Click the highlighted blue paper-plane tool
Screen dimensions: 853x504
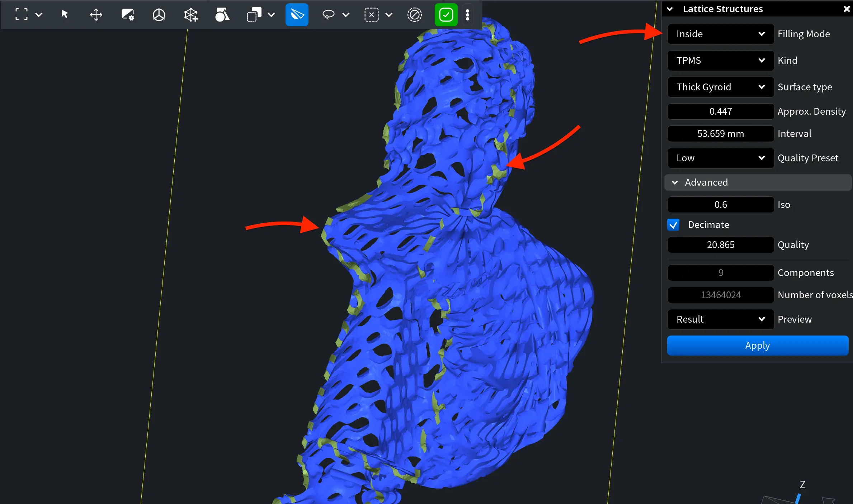tap(297, 15)
